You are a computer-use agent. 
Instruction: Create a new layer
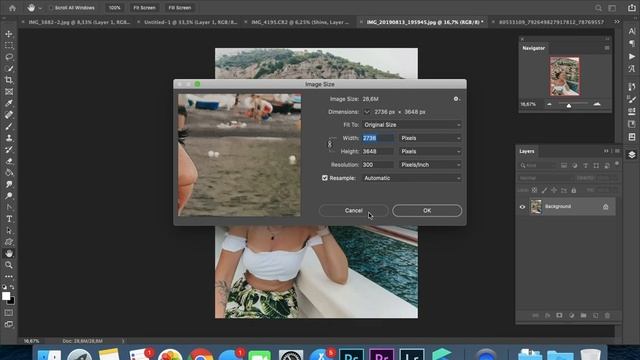click(x=596, y=316)
